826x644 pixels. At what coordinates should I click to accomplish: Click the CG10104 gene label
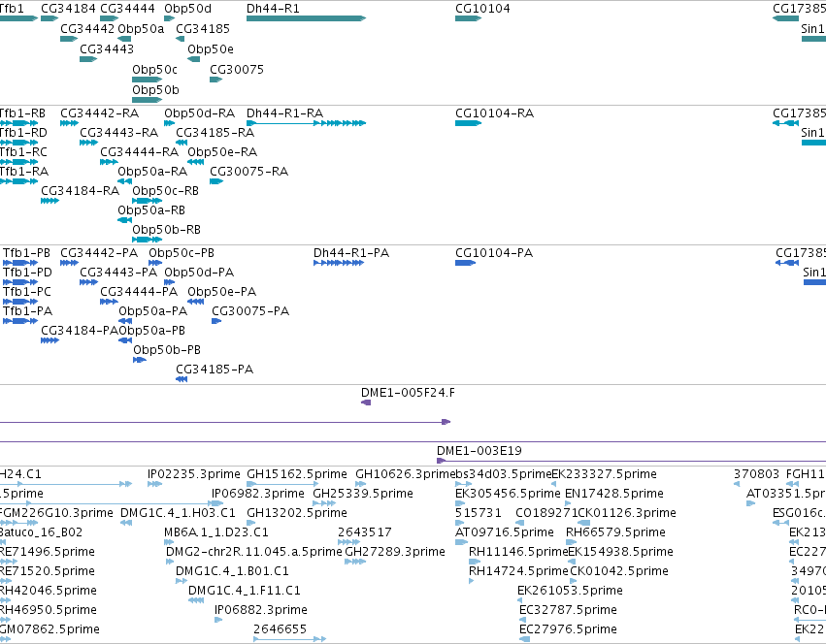(482, 9)
